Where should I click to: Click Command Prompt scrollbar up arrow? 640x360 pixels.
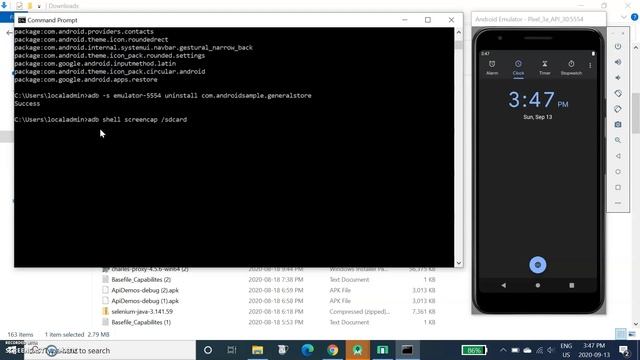[458, 32]
